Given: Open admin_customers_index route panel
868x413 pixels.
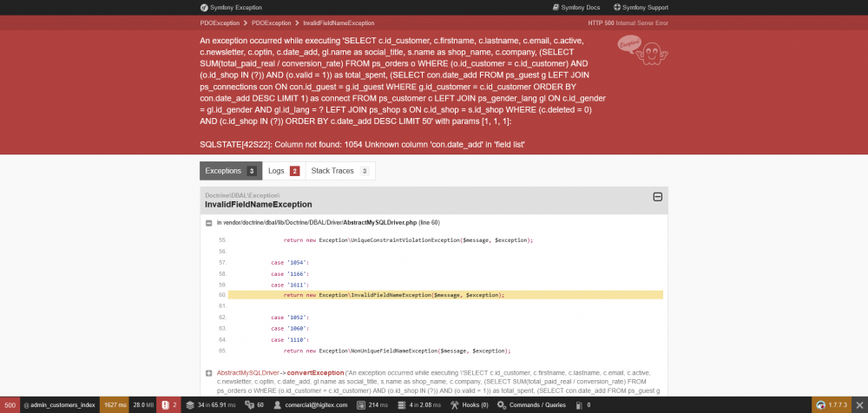Looking at the screenshot, I should [x=60, y=405].
